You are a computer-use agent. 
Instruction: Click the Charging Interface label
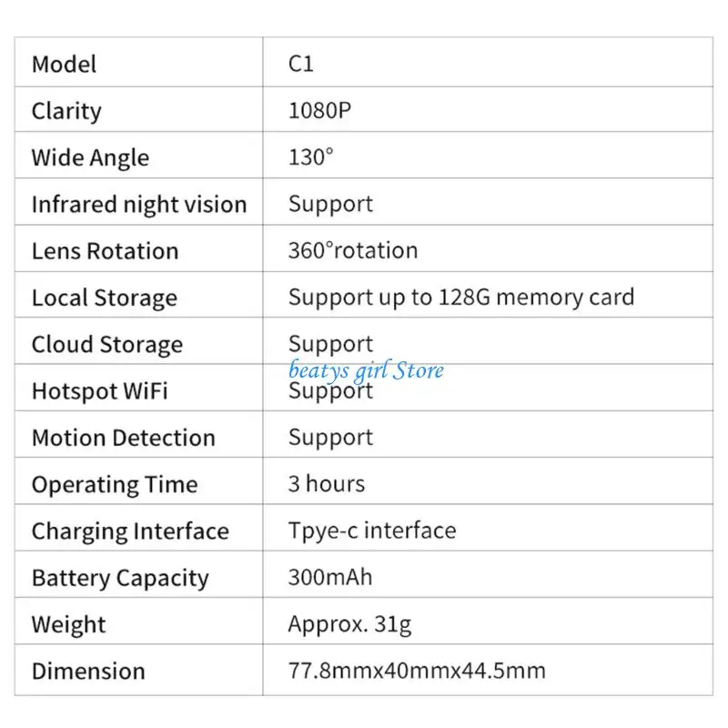(x=130, y=531)
